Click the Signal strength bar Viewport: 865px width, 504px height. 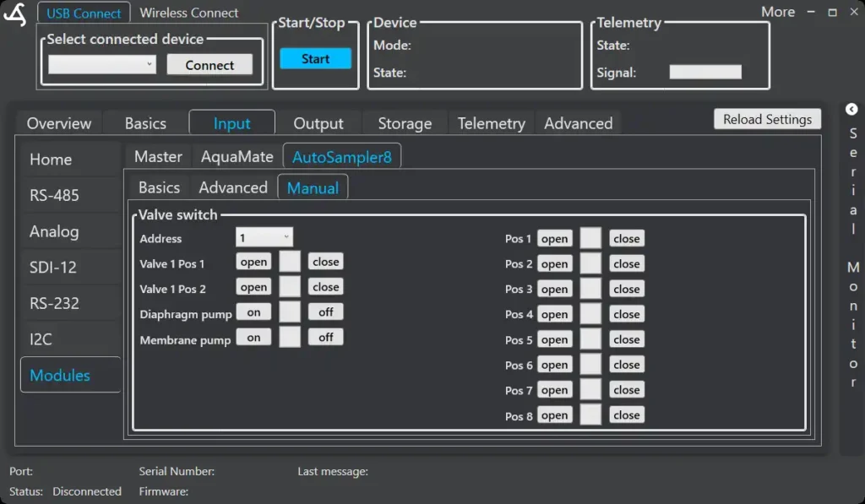pos(705,73)
